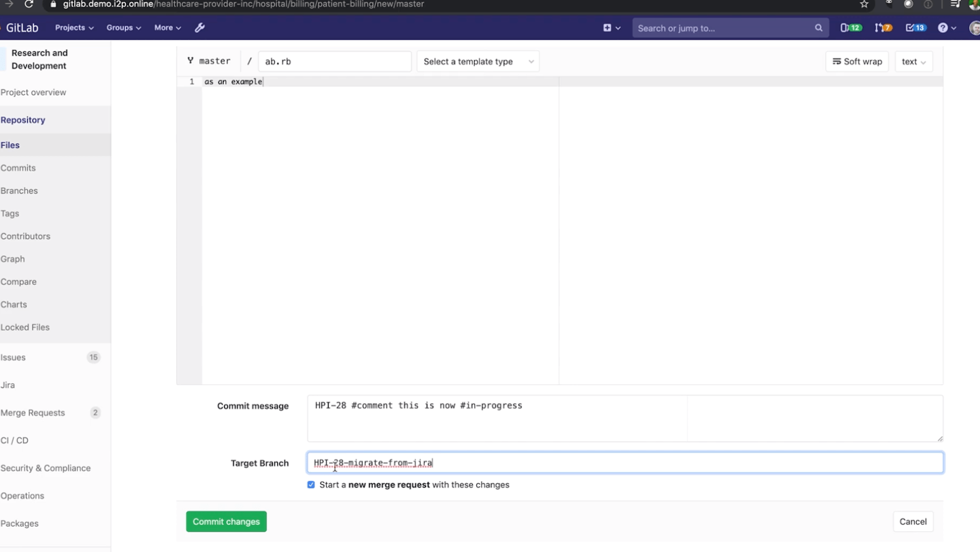The height and width of the screenshot is (552, 980).
Task: Edit the Target Branch input field
Action: [x=570, y=463]
